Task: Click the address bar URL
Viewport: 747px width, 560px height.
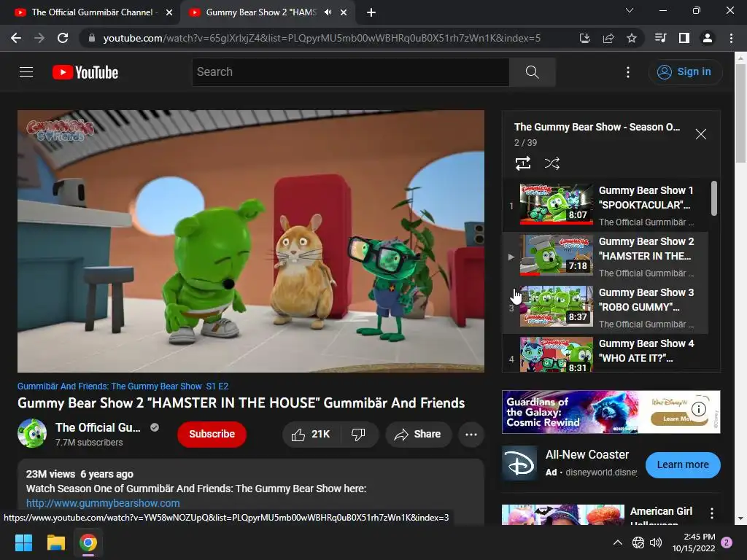Action: 322,38
